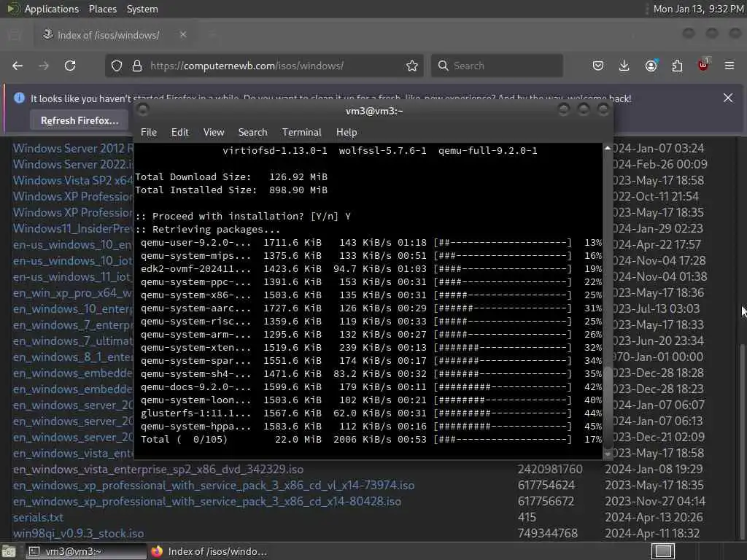Close the Index of /isos/windows/ tab
The height and width of the screenshot is (560, 747).
pos(183,35)
